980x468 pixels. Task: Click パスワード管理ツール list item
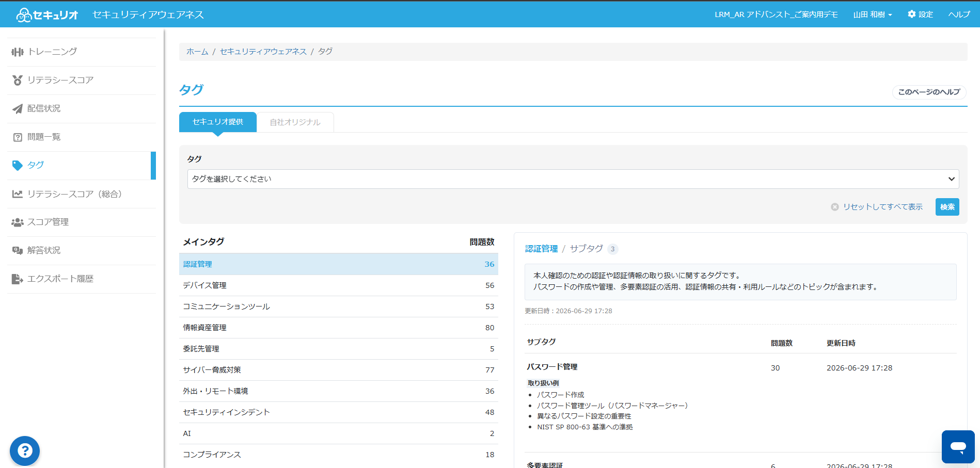612,406
